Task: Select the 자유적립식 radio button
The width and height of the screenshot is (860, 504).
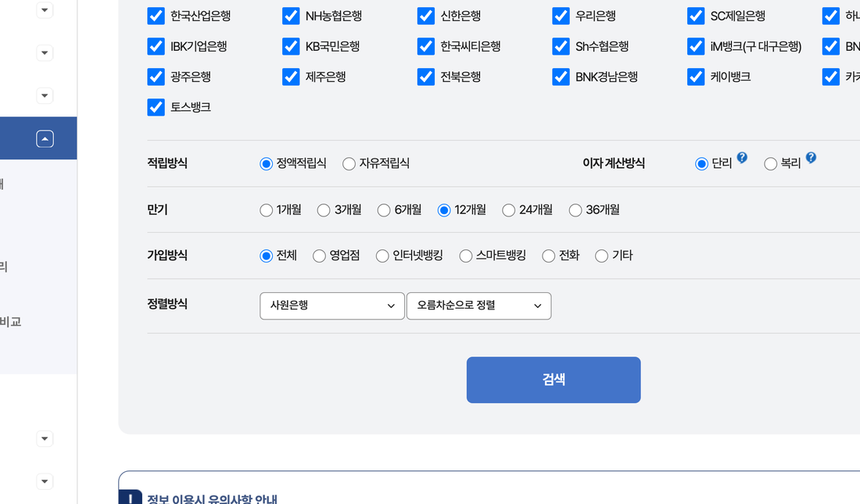Action: [349, 164]
